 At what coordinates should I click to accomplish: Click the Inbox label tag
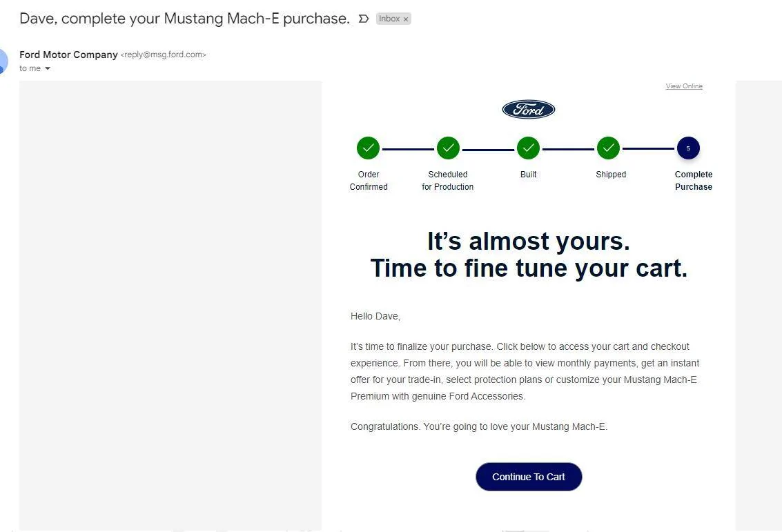click(389, 19)
